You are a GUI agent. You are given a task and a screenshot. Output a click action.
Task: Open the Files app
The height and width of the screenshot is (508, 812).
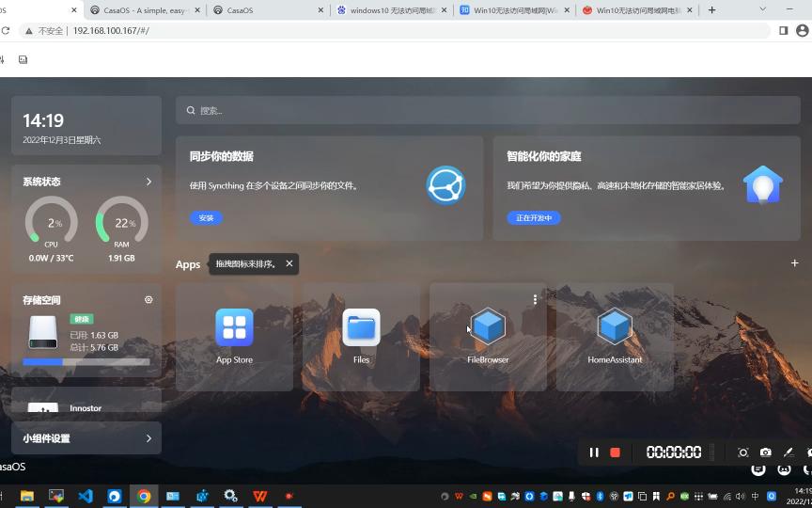tap(362, 327)
